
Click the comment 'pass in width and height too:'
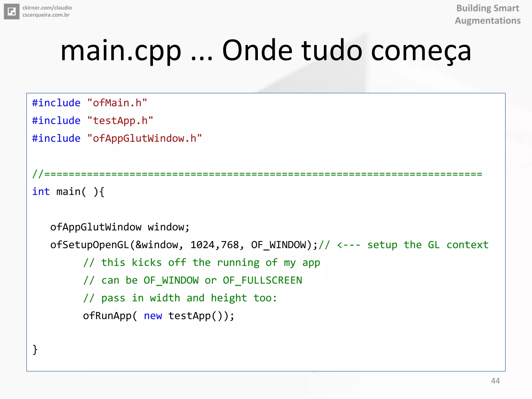pyautogui.click(x=180, y=298)
